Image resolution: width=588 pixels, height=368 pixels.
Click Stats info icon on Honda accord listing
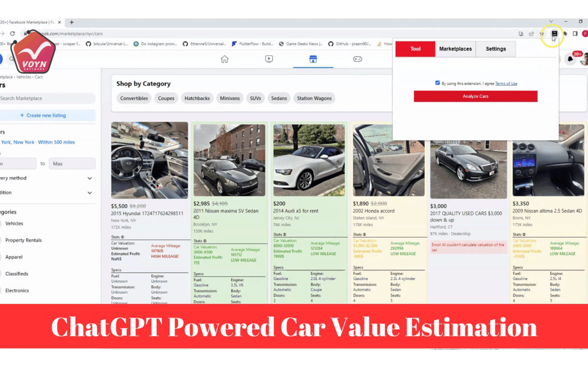pyautogui.click(x=365, y=235)
